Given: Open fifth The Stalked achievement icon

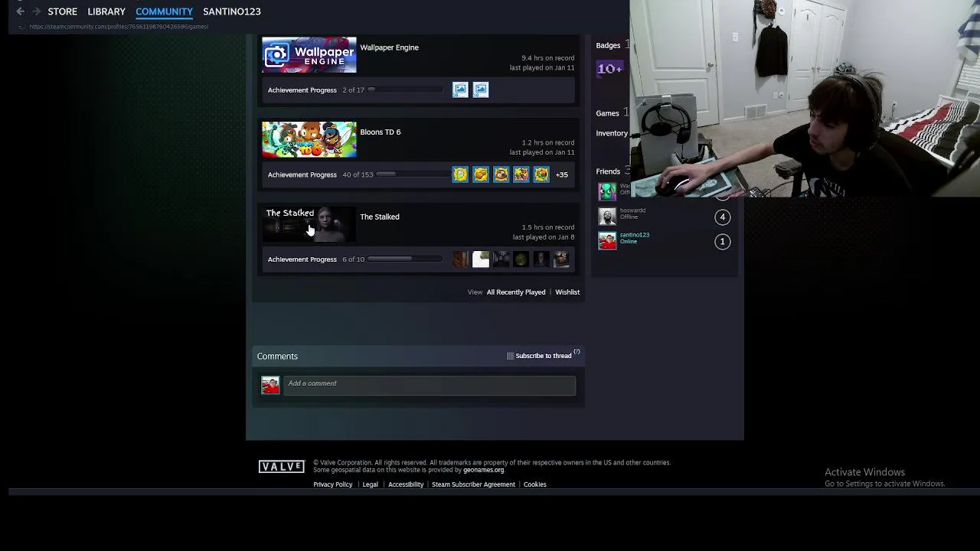Looking at the screenshot, I should point(541,259).
